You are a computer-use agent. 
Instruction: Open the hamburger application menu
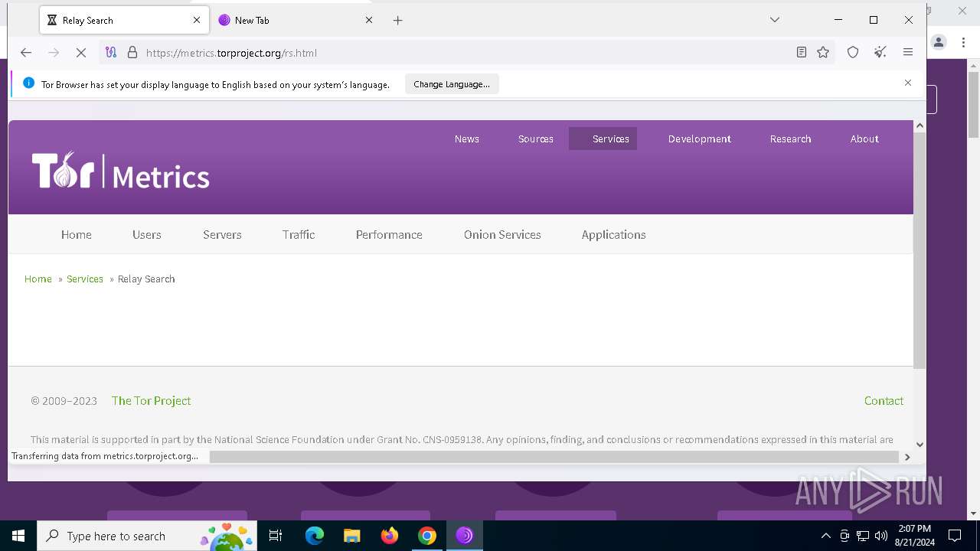pyautogui.click(x=908, y=53)
